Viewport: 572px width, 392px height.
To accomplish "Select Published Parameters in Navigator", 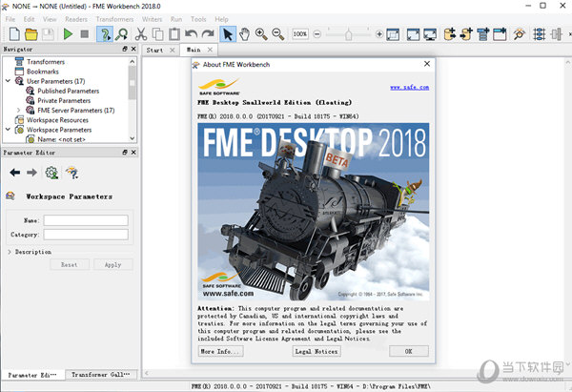I will [x=69, y=91].
